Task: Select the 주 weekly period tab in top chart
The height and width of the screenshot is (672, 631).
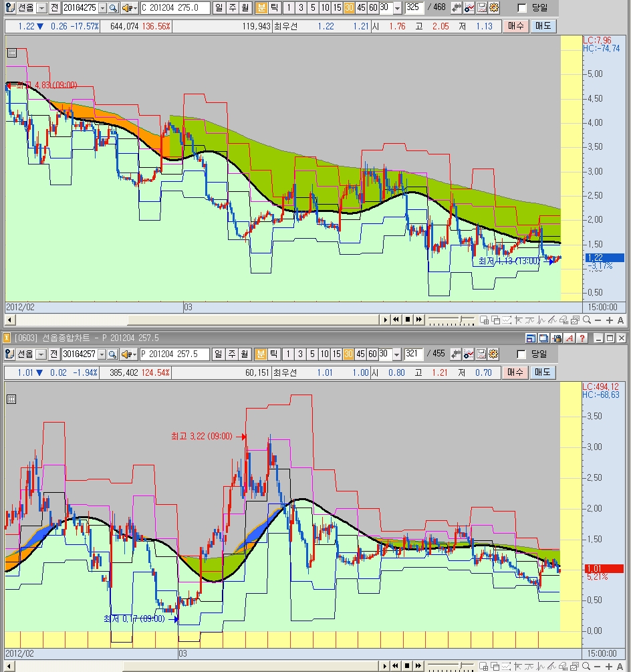Action: (x=232, y=8)
